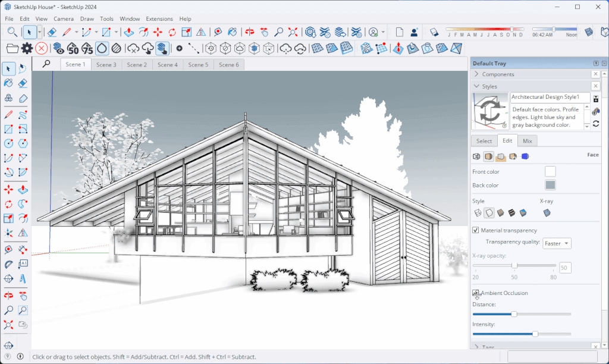Open the Back color swatch
This screenshot has height=364, width=609.
[550, 185]
